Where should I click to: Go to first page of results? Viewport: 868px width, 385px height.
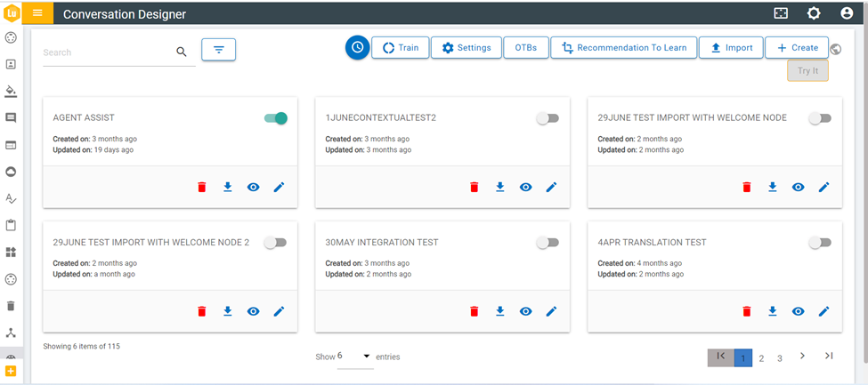click(x=721, y=357)
